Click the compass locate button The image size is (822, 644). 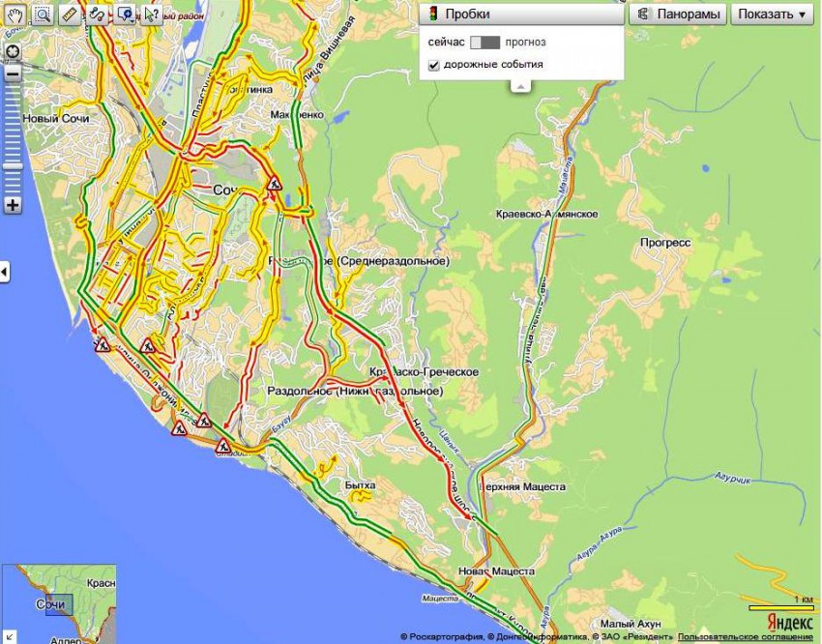13,50
